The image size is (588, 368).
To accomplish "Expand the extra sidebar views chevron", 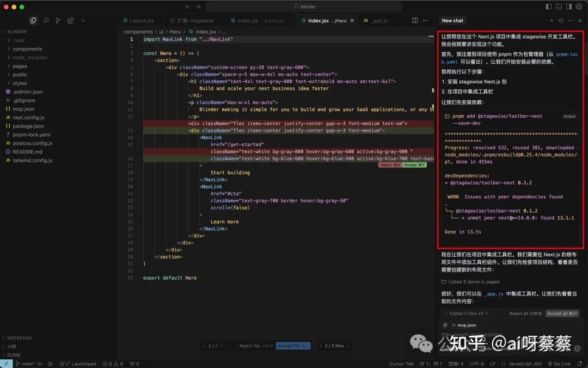I will 83,20.
